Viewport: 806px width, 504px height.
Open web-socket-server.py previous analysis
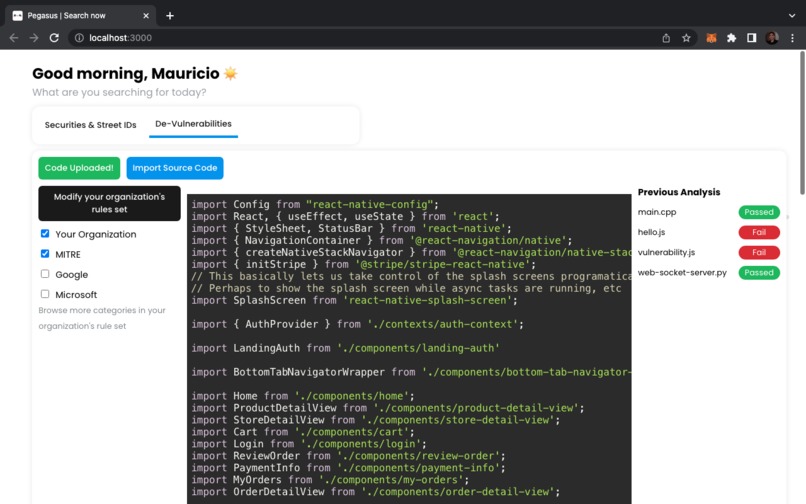coord(682,273)
